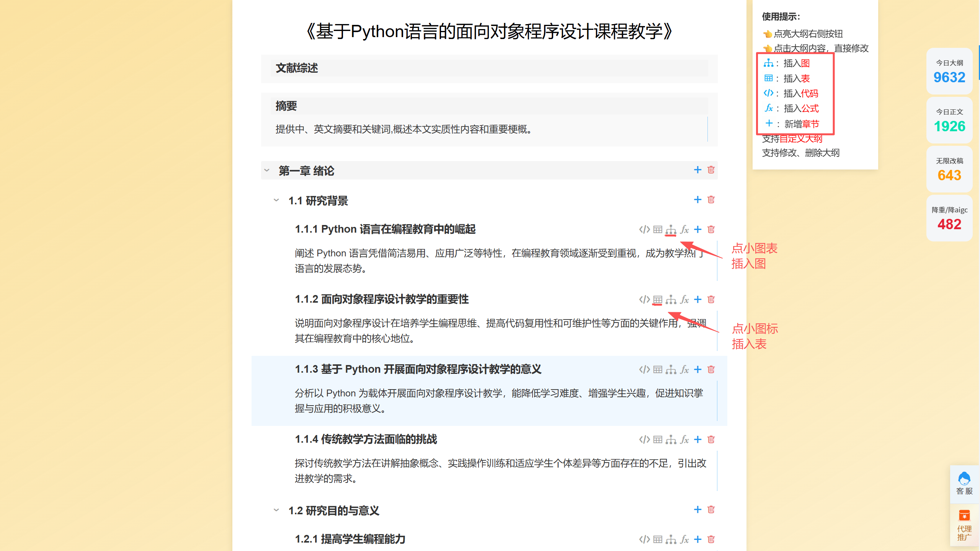
Task: Insert table icon for section 1.1.4
Action: (658, 440)
